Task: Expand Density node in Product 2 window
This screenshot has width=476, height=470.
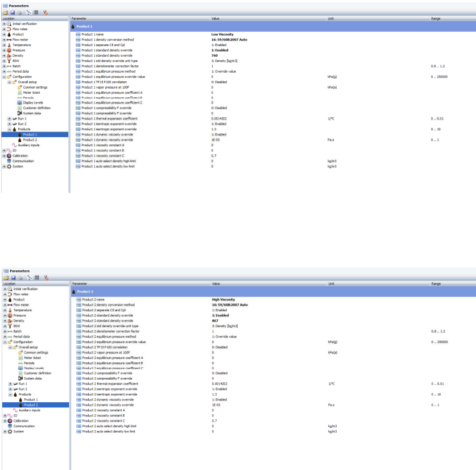Action: click(5, 321)
